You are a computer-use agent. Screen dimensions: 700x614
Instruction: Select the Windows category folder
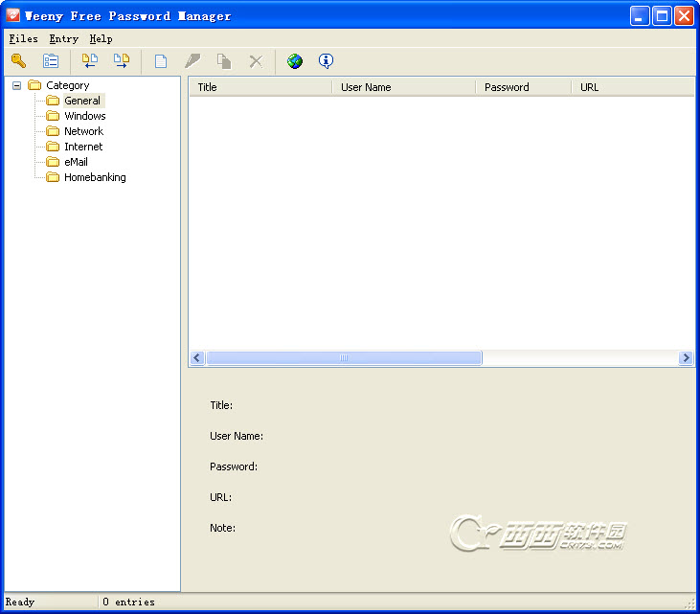[x=84, y=116]
